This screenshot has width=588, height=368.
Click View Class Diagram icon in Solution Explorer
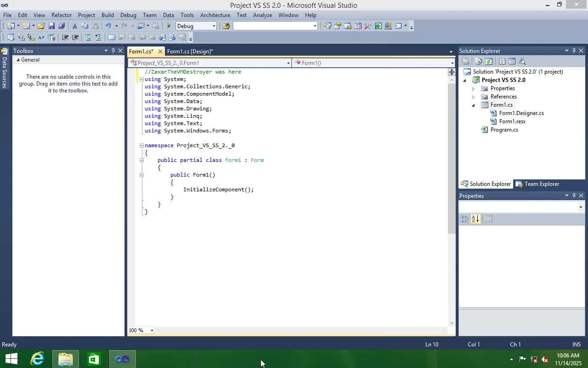pos(522,61)
